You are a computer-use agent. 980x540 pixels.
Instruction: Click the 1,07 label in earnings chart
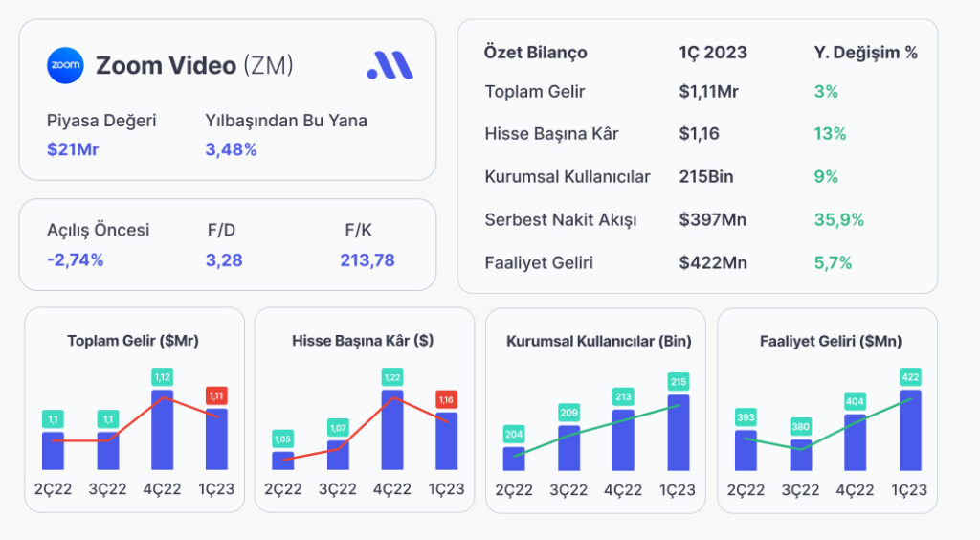tap(338, 427)
